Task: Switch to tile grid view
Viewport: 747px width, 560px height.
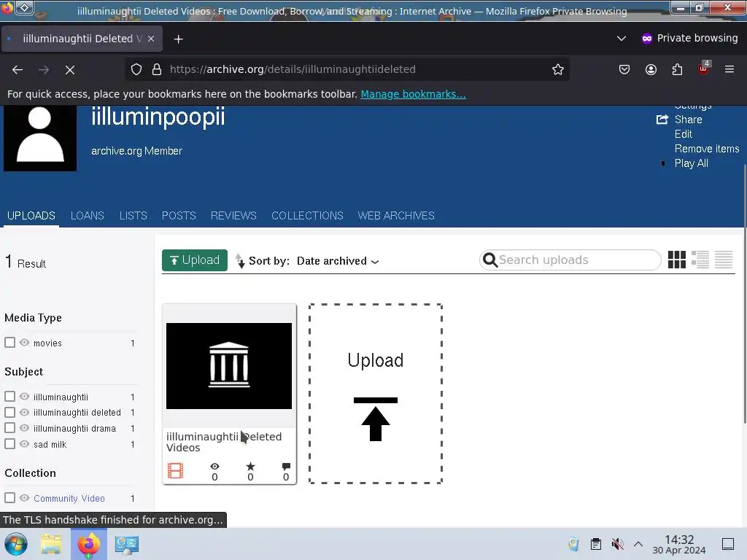Action: tap(676, 260)
